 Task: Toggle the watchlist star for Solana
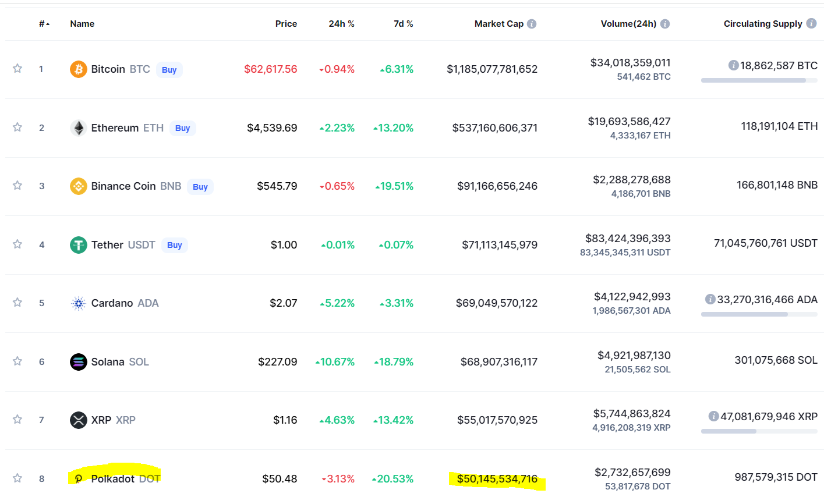[x=17, y=361]
